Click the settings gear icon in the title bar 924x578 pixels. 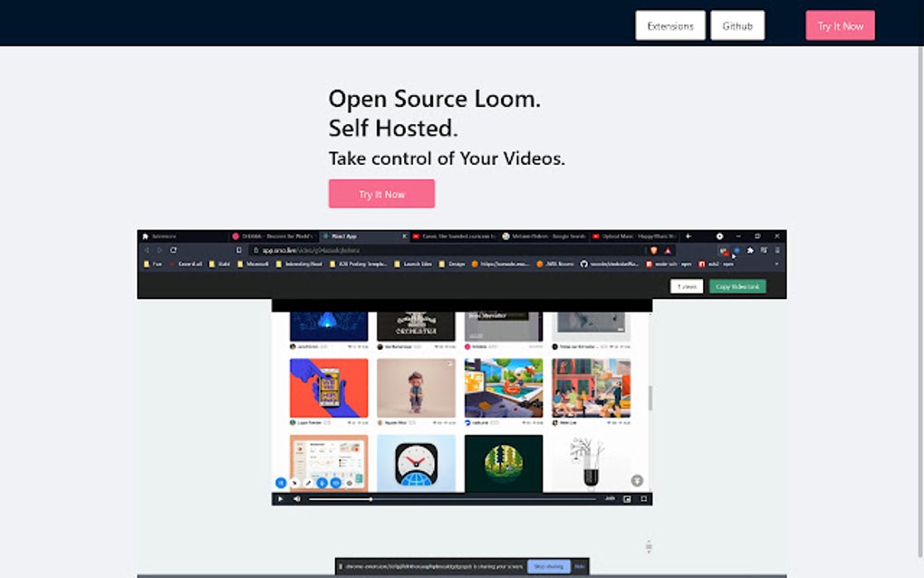coord(719,236)
